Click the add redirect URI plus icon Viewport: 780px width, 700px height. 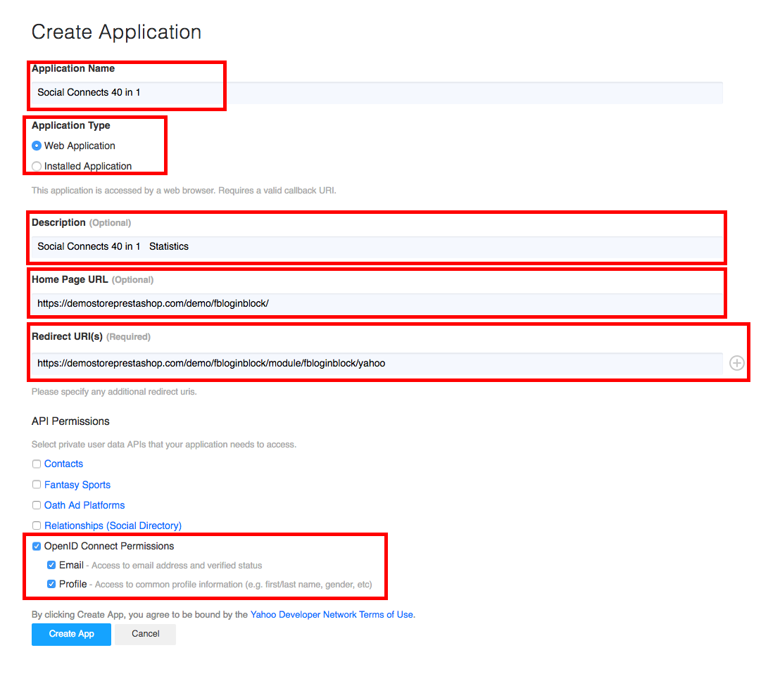[737, 363]
